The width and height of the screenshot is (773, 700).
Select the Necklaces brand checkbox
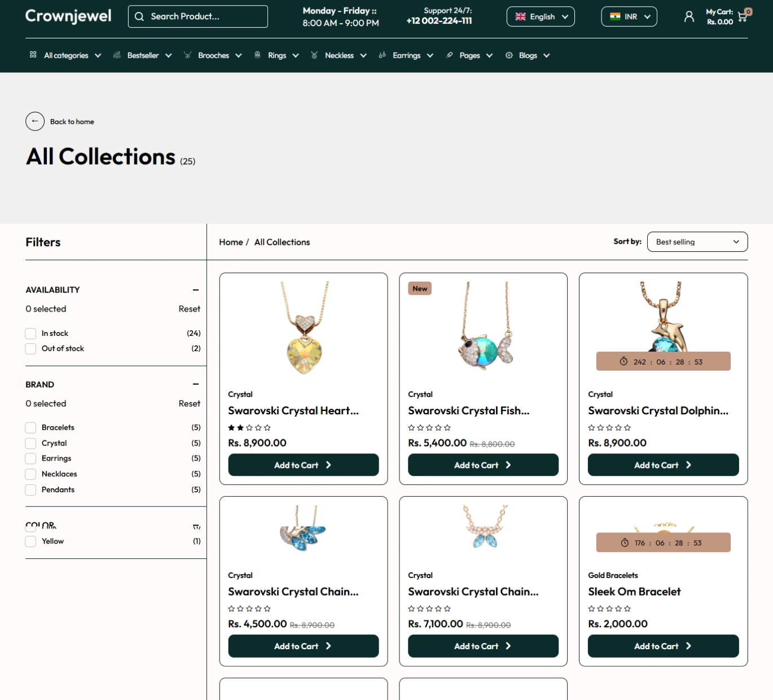point(31,474)
